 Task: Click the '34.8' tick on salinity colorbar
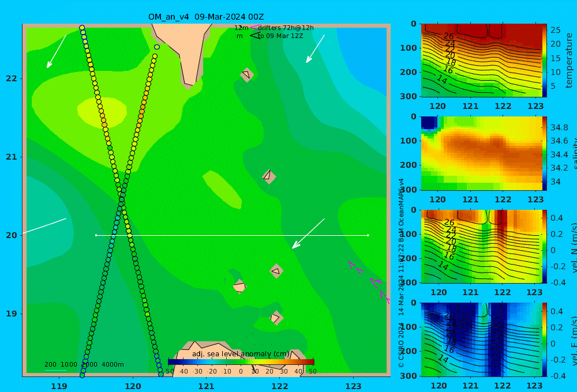pyautogui.click(x=559, y=127)
